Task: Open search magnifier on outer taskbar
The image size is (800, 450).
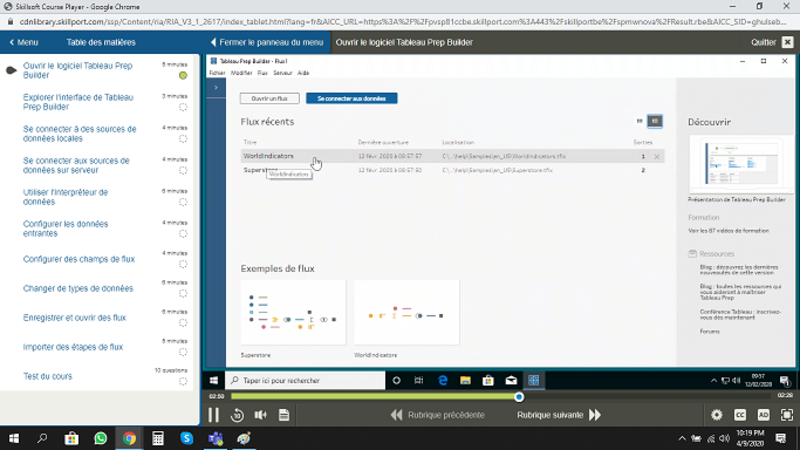Action: 42,438
